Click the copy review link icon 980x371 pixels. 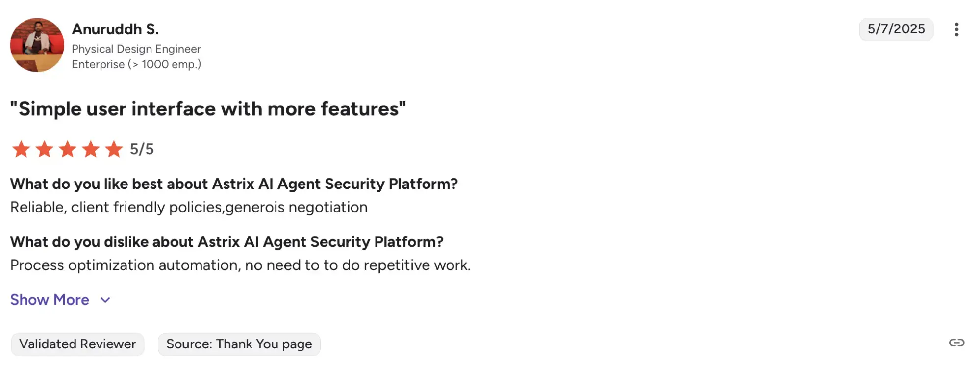coord(956,343)
